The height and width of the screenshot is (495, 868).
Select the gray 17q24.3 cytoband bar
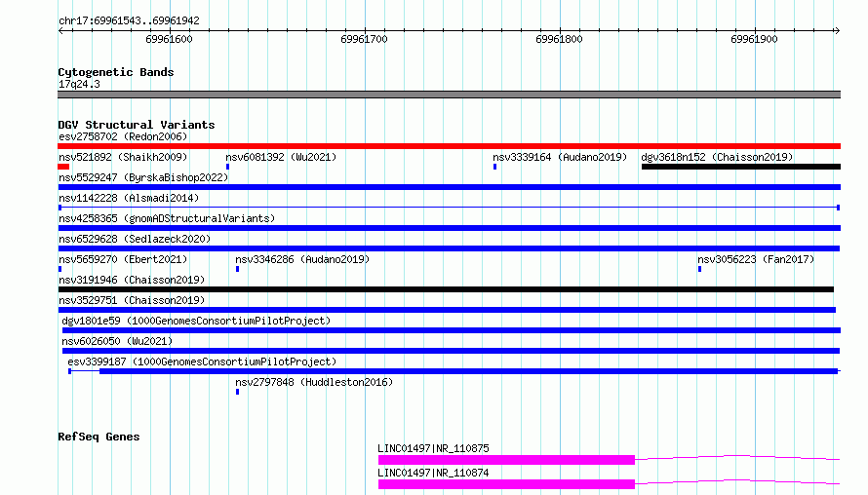click(x=449, y=95)
